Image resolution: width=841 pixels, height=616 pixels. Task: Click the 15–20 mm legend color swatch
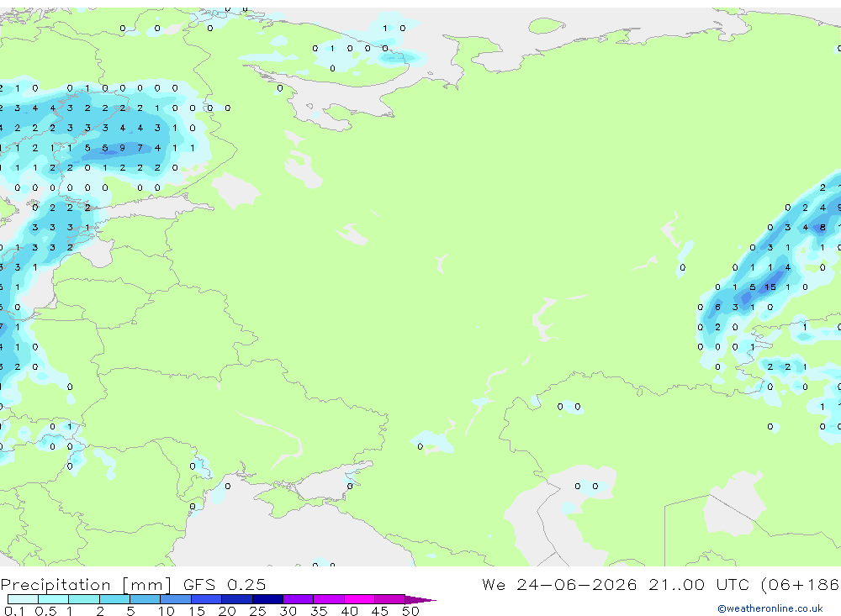(206, 599)
